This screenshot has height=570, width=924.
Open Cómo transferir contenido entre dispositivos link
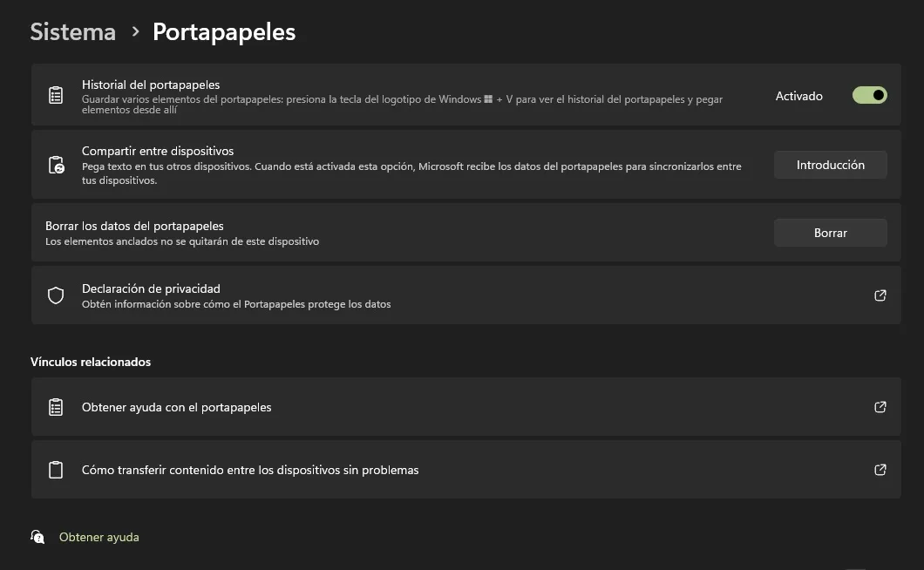click(250, 470)
